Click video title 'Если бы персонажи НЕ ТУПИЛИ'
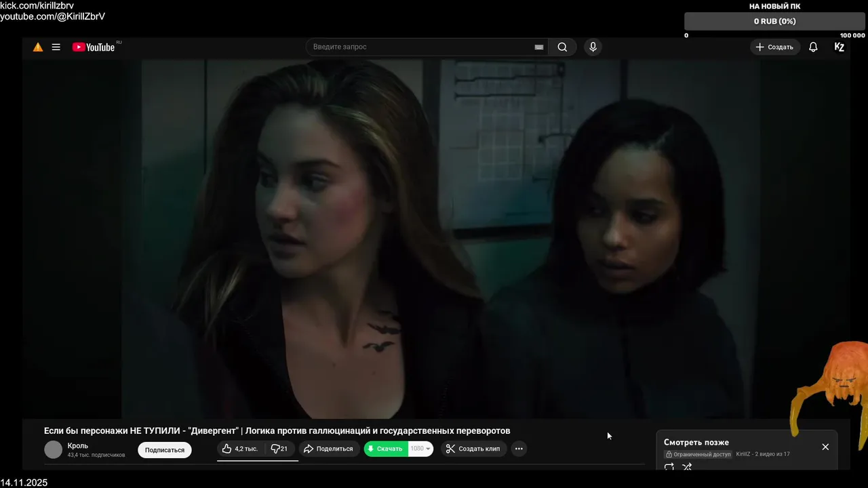The image size is (868, 488). coord(277,430)
